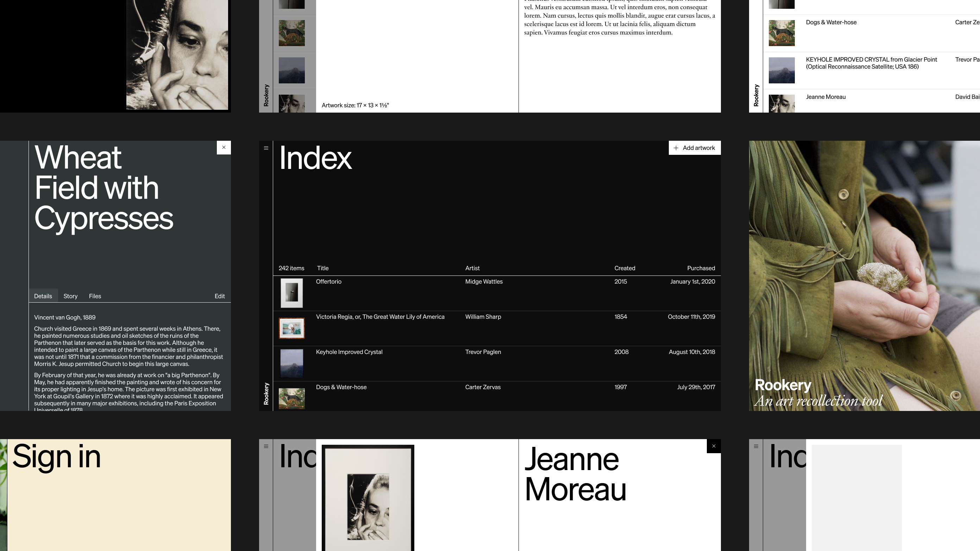The image size is (980, 551).
Task: Click the Add artwork button
Action: point(695,147)
